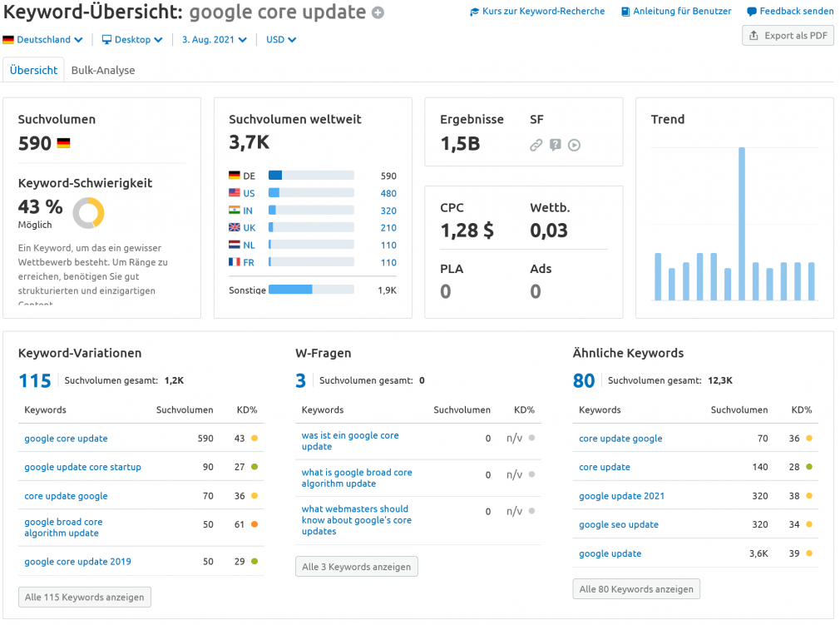Click 1,5B Ergebnisse value
Viewport: 840px width, 625px height.
click(x=460, y=144)
